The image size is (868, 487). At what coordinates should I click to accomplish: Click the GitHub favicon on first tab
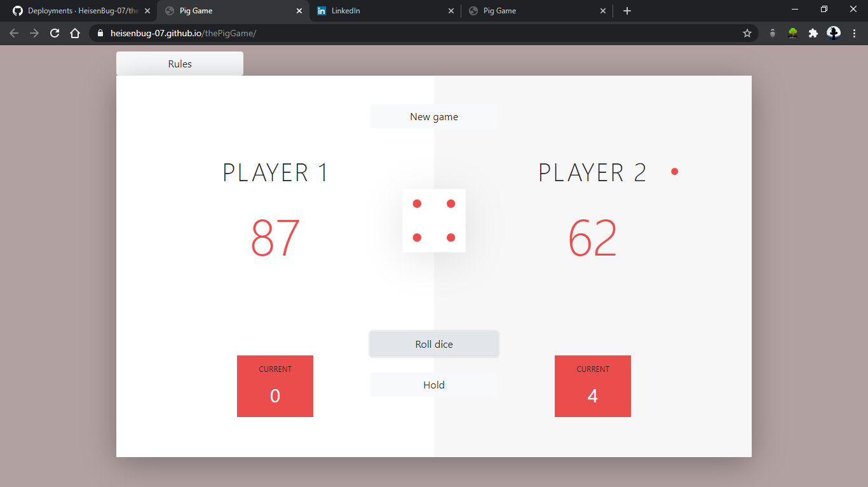[18, 11]
